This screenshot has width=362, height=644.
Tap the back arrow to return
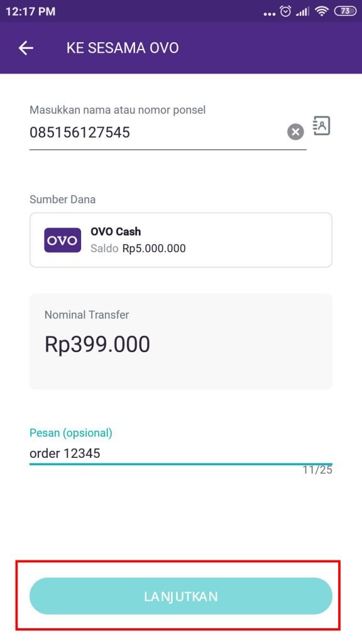25,48
